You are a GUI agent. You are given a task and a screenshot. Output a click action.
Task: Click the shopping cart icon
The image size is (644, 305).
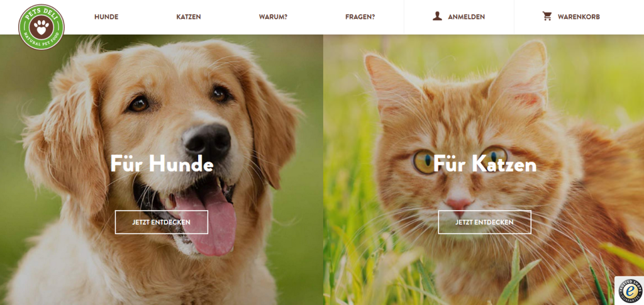click(547, 16)
